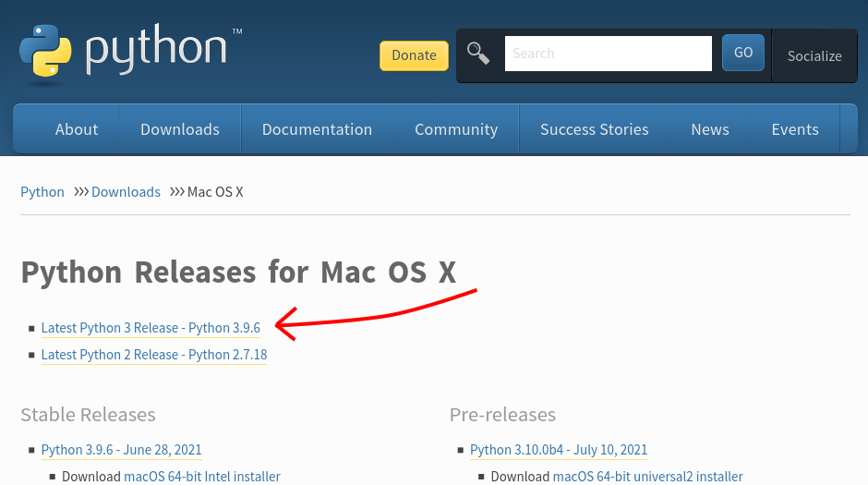
Task: Click the Python Releases for Mac OS X heading
Action: click(238, 273)
